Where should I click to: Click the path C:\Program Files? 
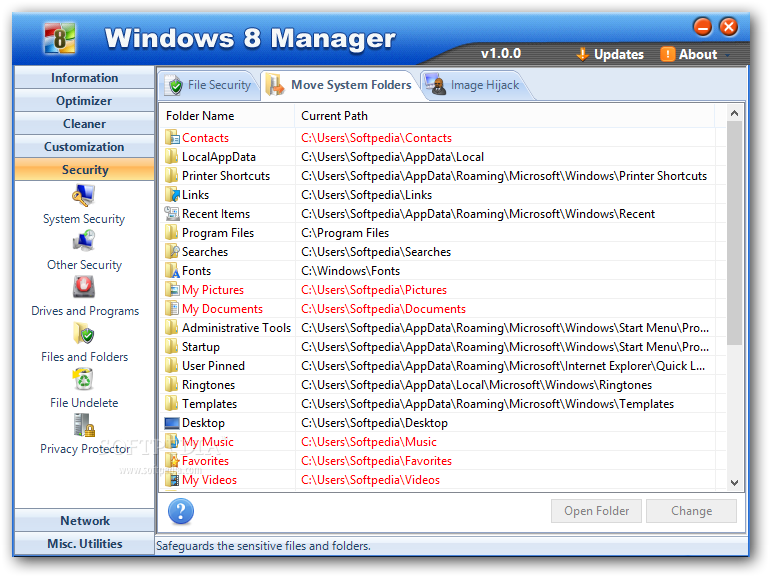coord(345,233)
